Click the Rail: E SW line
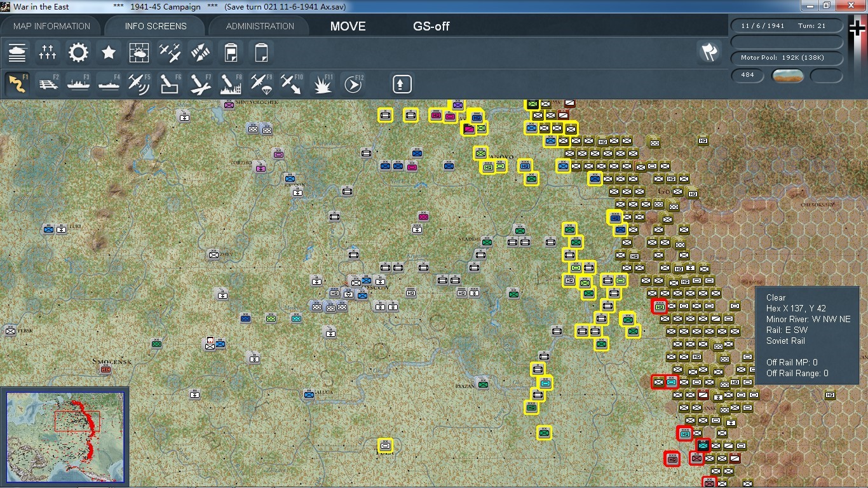 (x=787, y=330)
